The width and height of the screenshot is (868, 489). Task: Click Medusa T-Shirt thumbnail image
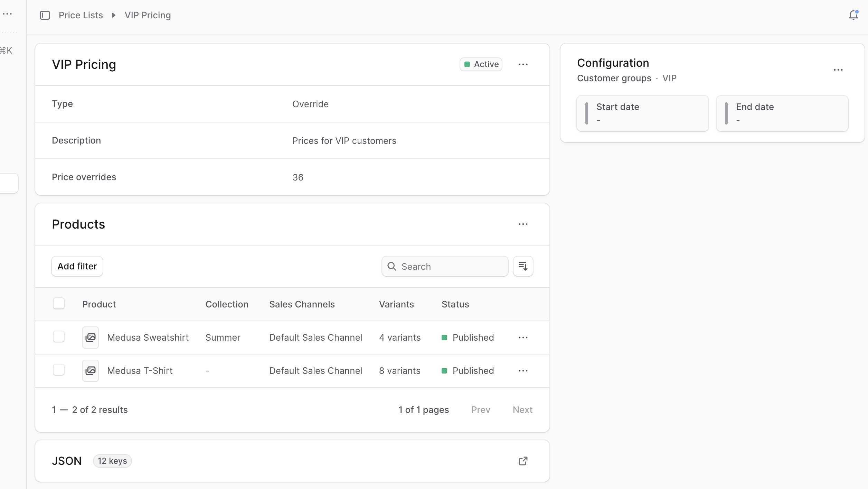tap(91, 371)
